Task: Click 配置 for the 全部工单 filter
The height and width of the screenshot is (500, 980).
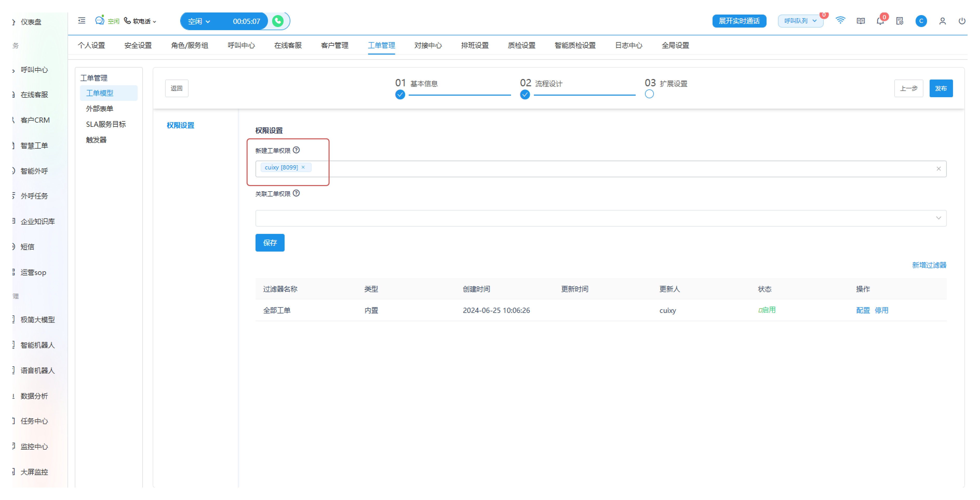Action: point(862,310)
